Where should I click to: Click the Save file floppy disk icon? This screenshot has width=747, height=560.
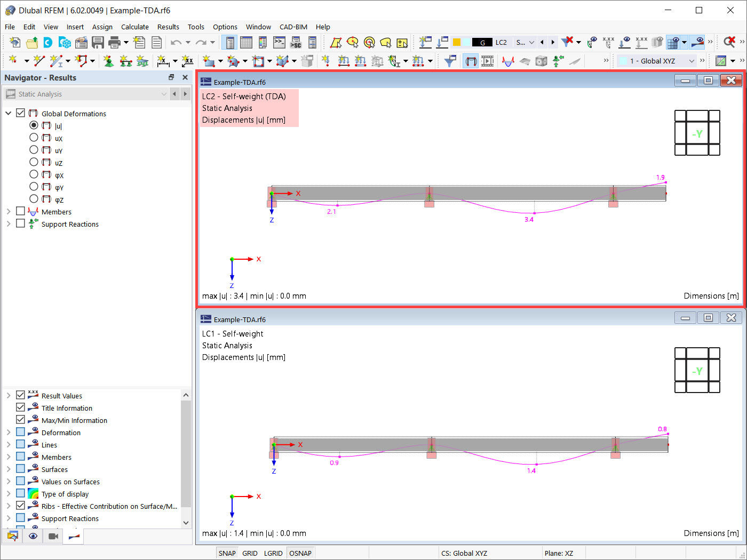pyautogui.click(x=98, y=42)
